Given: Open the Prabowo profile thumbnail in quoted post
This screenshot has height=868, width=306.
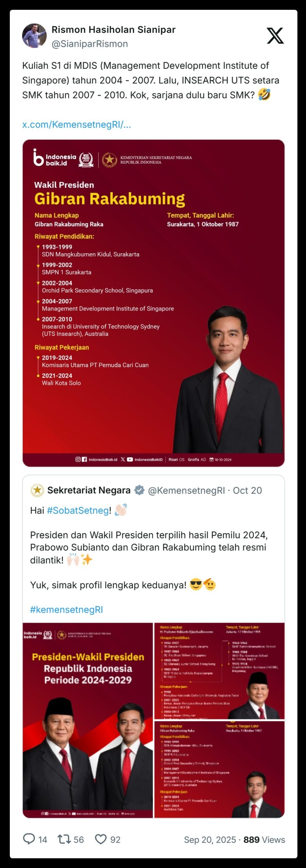Looking at the screenshot, I should (219, 670).
